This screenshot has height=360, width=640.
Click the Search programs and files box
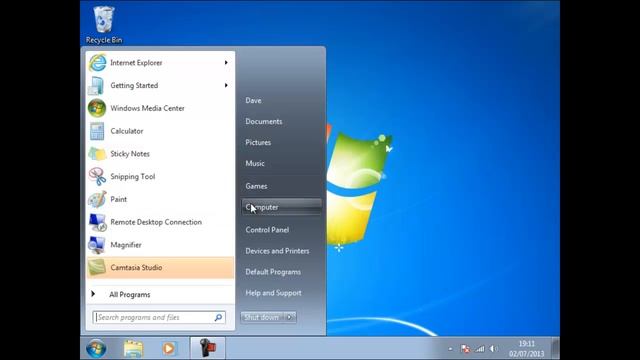(x=159, y=317)
